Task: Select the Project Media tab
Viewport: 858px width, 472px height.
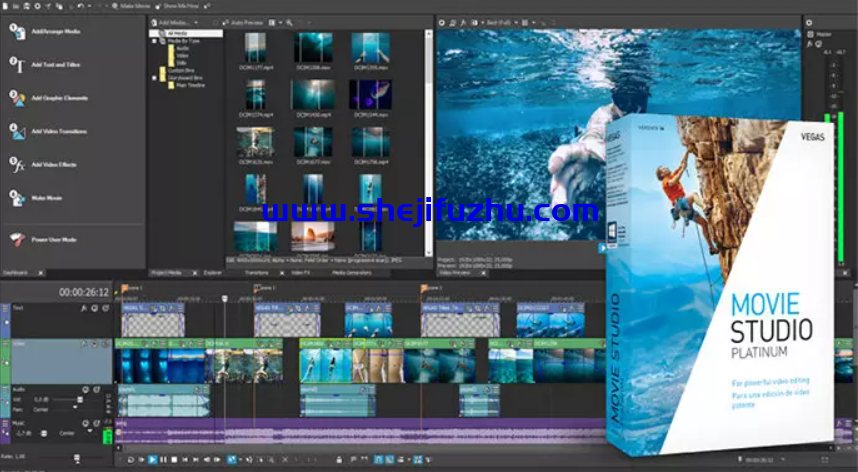Action: coord(167,272)
